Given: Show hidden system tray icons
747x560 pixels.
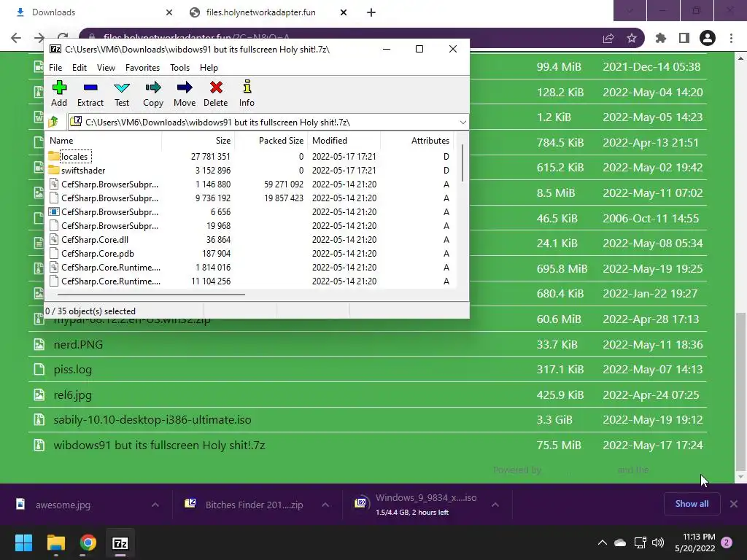Looking at the screenshot, I should 602,542.
